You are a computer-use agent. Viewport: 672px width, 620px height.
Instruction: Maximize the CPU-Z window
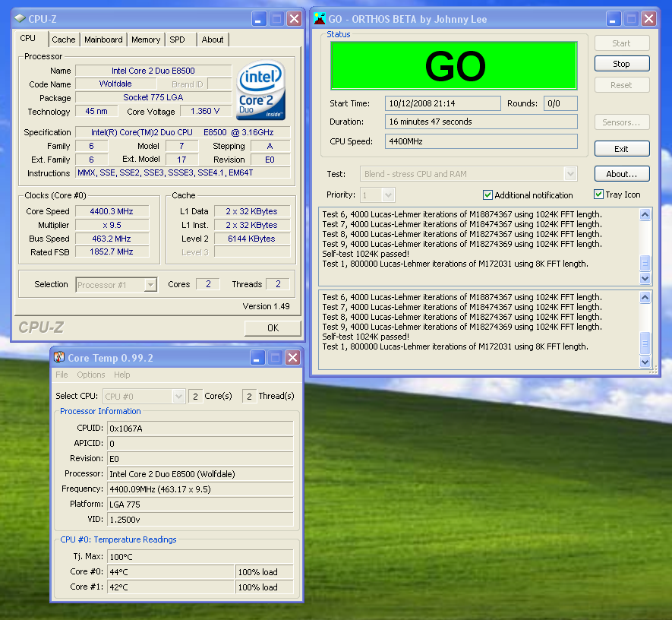(276, 19)
